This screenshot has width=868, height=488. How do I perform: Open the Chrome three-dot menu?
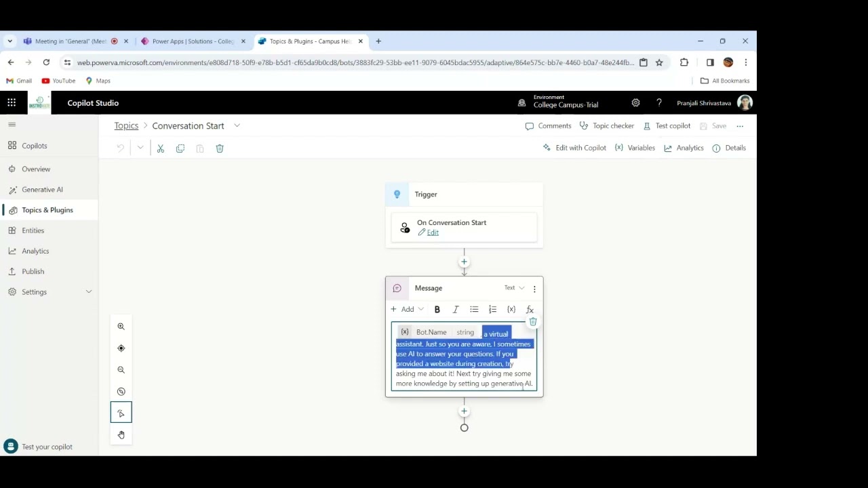click(746, 62)
